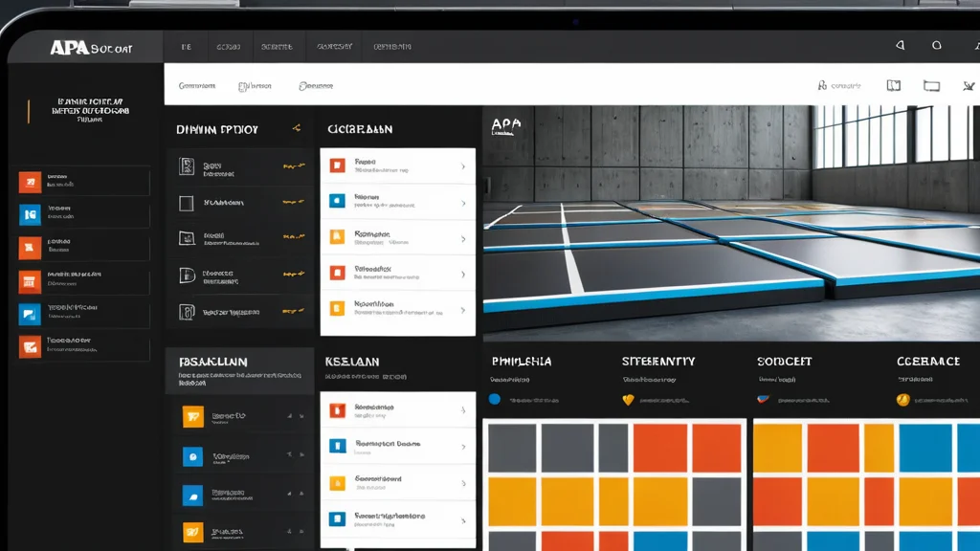
Task: Click the yellow icon in the lower dark panel's first row
Action: click(x=192, y=416)
